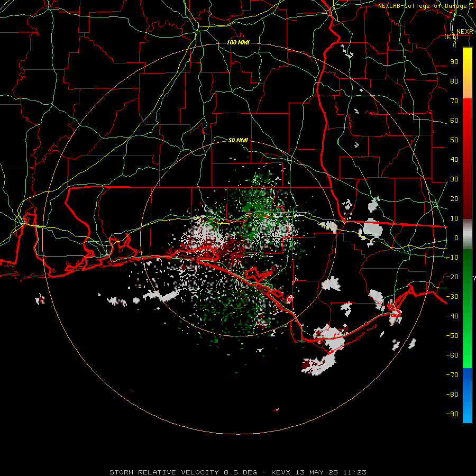Click the "11:23" timestamp in caption
The height and width of the screenshot is (476, 476).
click(x=354, y=472)
